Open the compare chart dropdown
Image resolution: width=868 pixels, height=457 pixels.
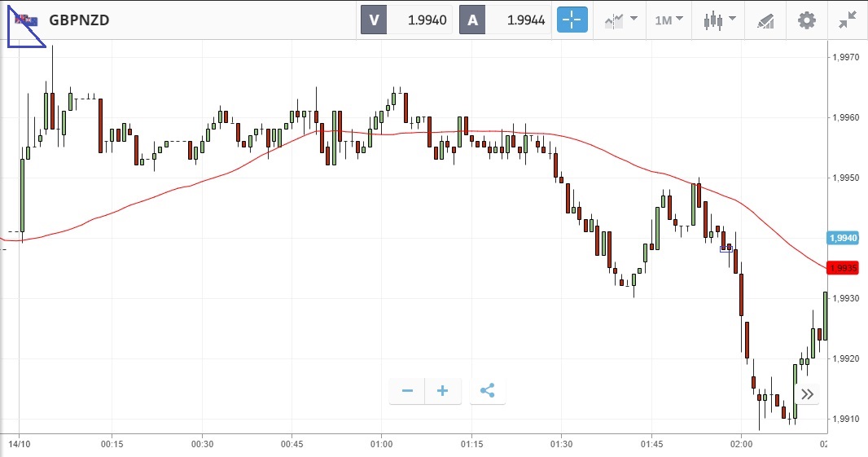coord(620,20)
